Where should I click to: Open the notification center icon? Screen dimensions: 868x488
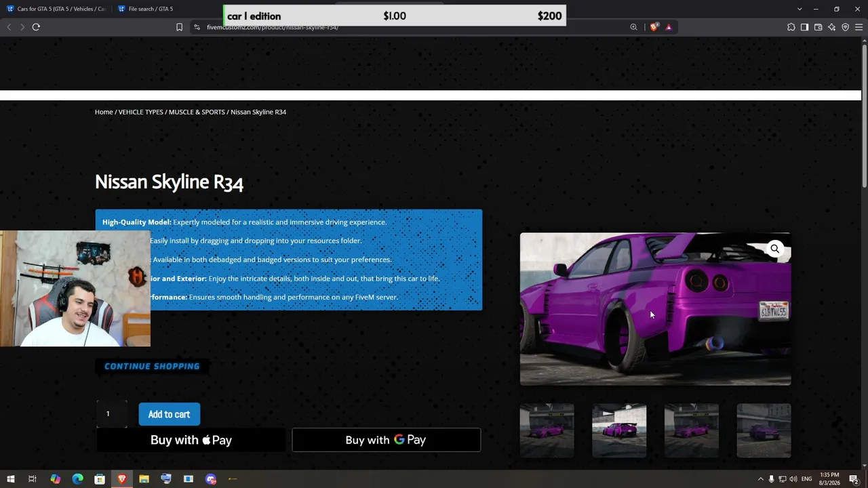854,479
